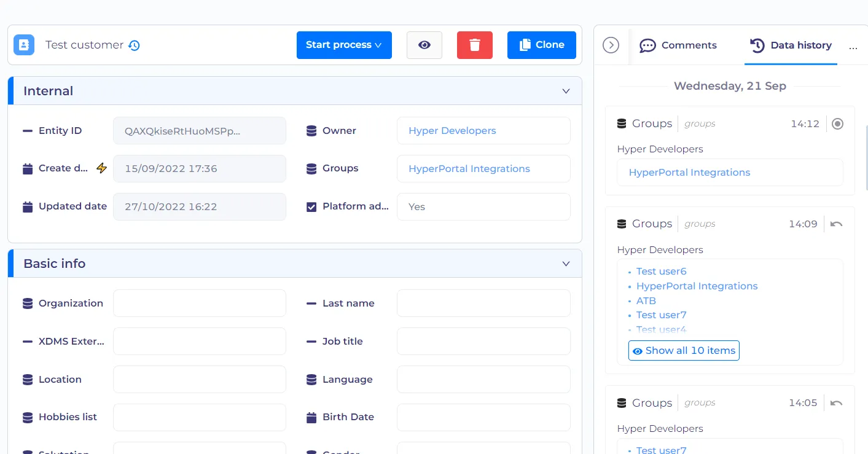Open the Start process dropdown
The height and width of the screenshot is (454, 868).
[344, 45]
